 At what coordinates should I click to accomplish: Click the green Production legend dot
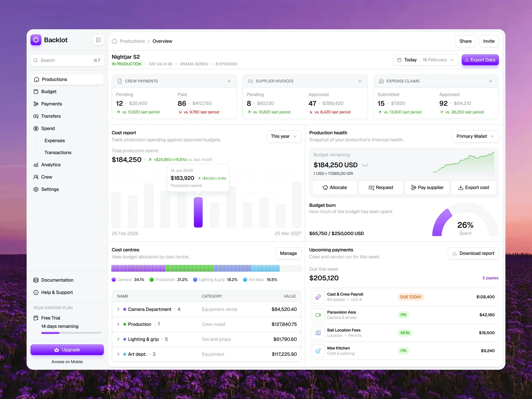[152, 280]
